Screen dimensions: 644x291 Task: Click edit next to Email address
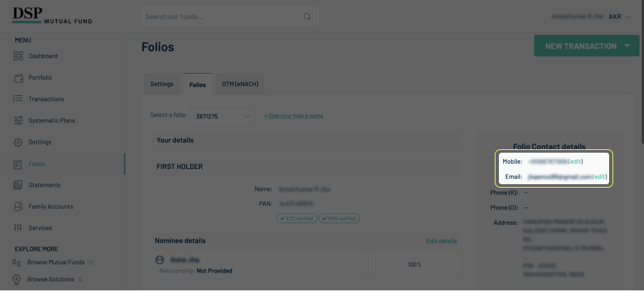pyautogui.click(x=600, y=177)
